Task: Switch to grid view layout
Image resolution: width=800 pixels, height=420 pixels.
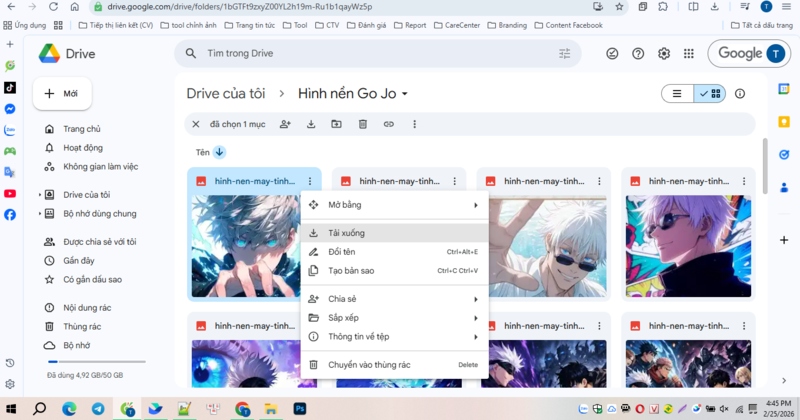Action: tap(711, 94)
